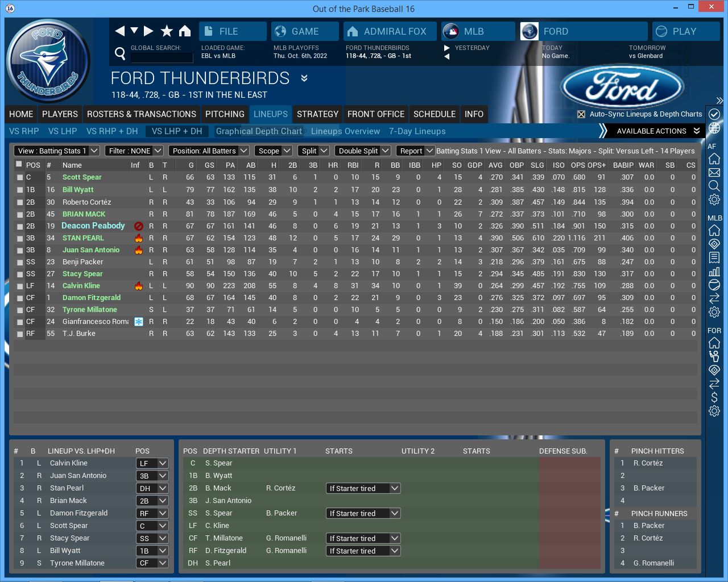
Task: Open the PLAY menu button
Action: (686, 31)
